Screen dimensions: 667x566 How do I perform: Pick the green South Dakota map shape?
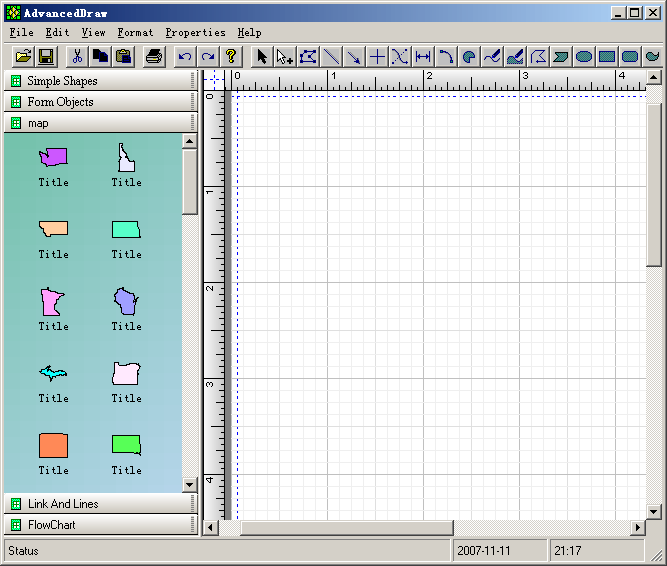[126, 445]
